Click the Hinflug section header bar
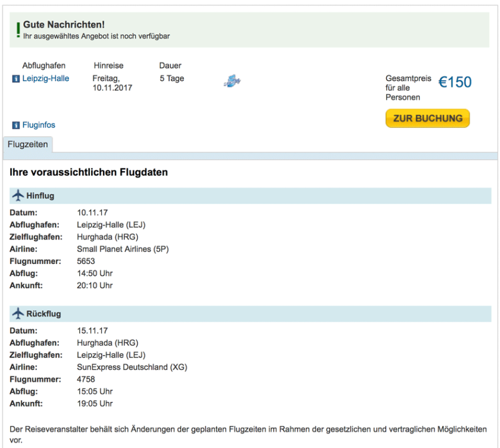 [250, 196]
